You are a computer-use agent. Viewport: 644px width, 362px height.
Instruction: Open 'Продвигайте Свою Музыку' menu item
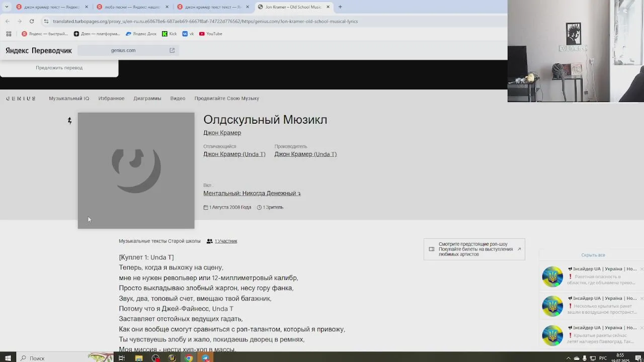[227, 99]
